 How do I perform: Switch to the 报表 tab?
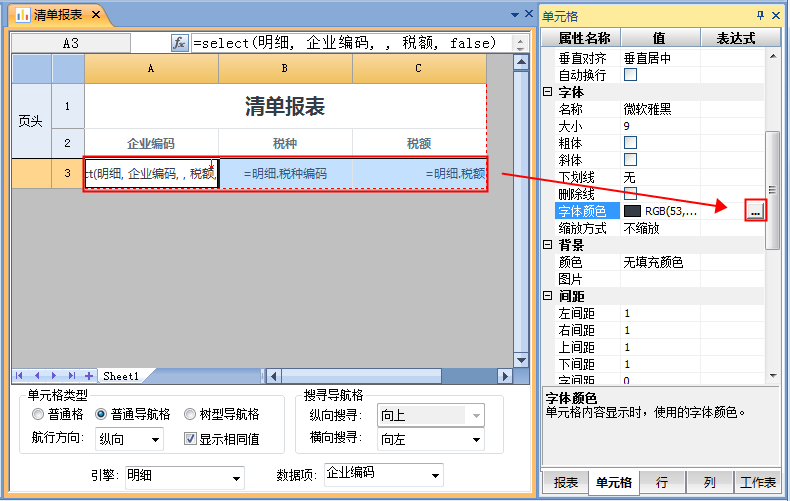(x=565, y=483)
